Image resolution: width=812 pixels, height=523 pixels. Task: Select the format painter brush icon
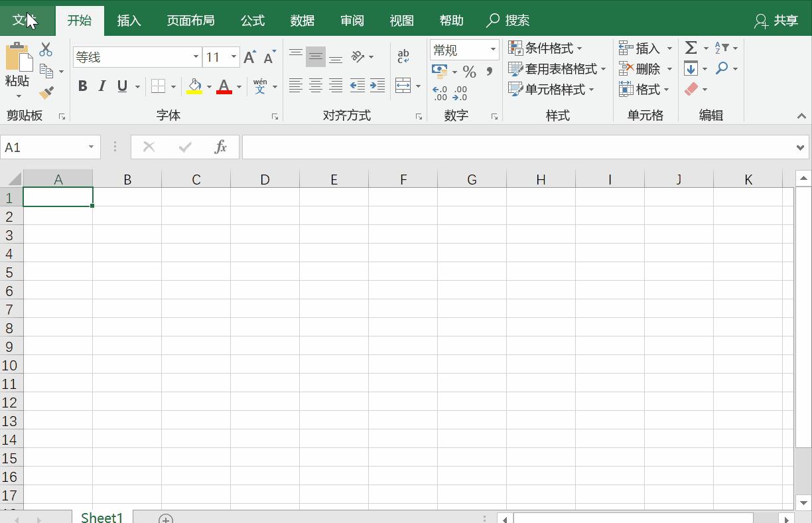tap(46, 92)
